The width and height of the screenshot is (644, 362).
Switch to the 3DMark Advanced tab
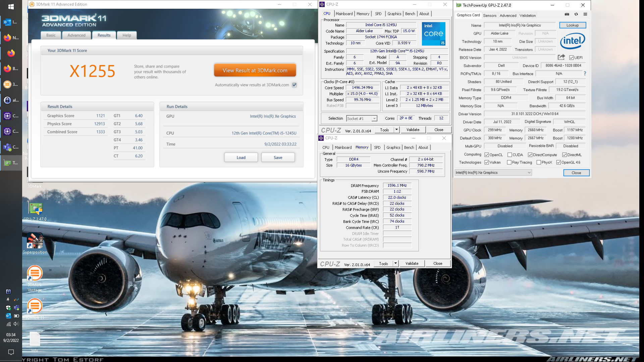tap(76, 35)
